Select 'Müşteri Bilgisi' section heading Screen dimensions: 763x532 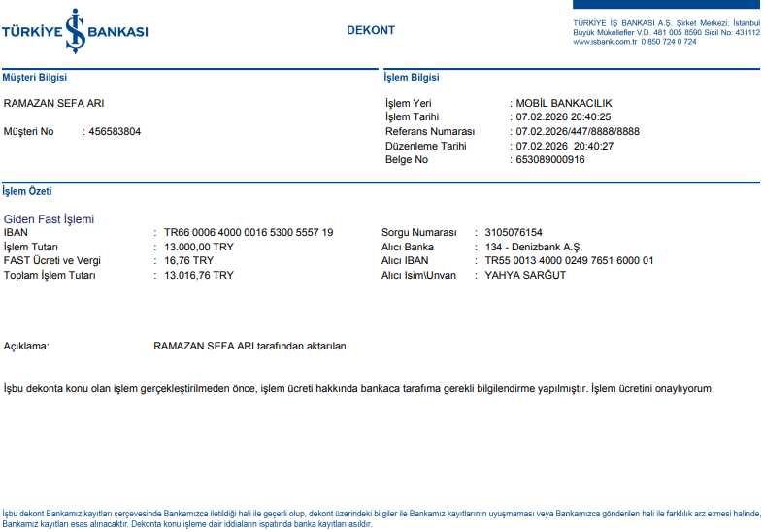35,77
